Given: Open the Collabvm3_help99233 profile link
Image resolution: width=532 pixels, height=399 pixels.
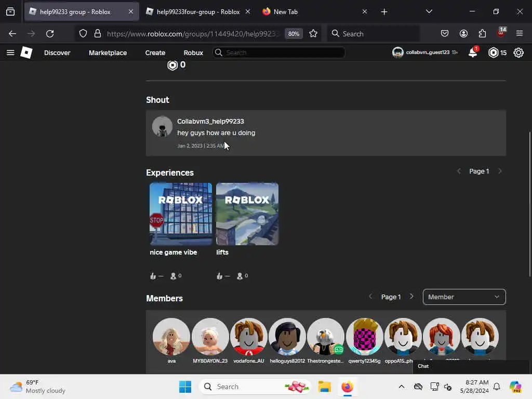Looking at the screenshot, I should 210,122.
